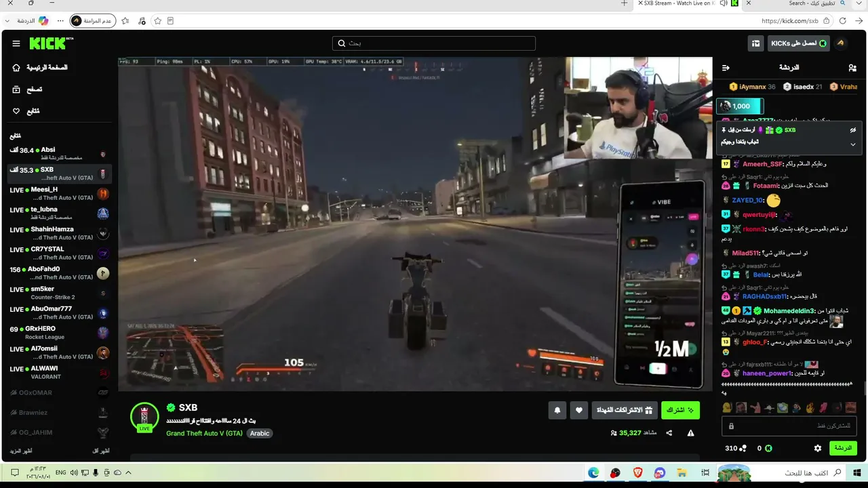Select ShahinHamza channel in sidebar
This screenshot has width=868, height=488.
tap(60, 233)
